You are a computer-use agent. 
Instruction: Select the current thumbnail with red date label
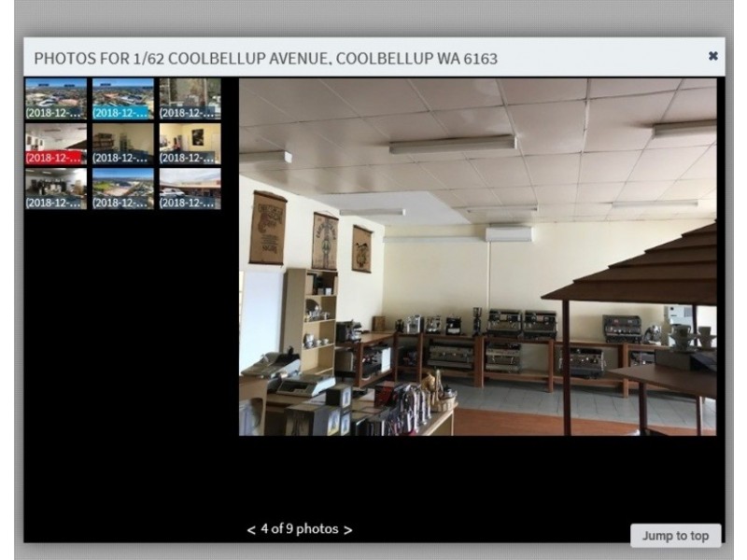click(x=56, y=144)
